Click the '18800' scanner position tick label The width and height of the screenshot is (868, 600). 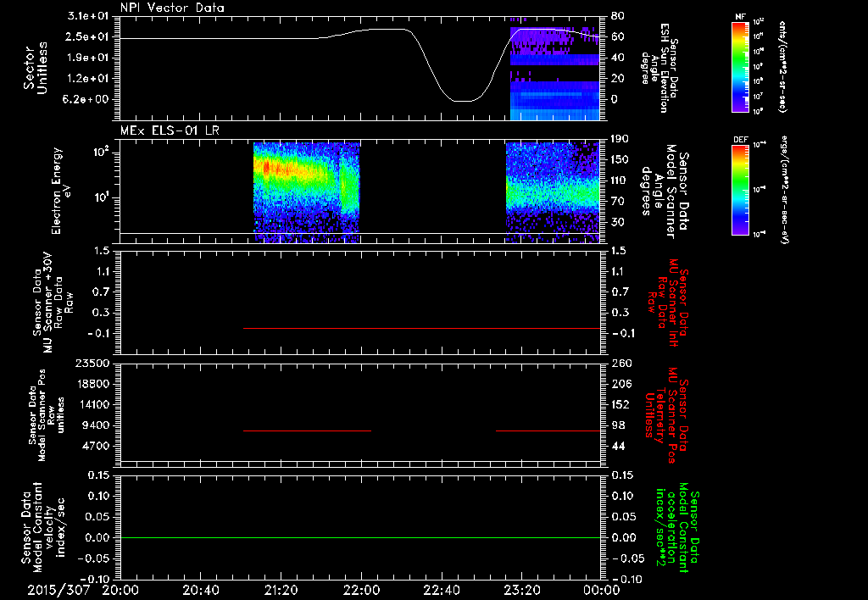coord(92,384)
